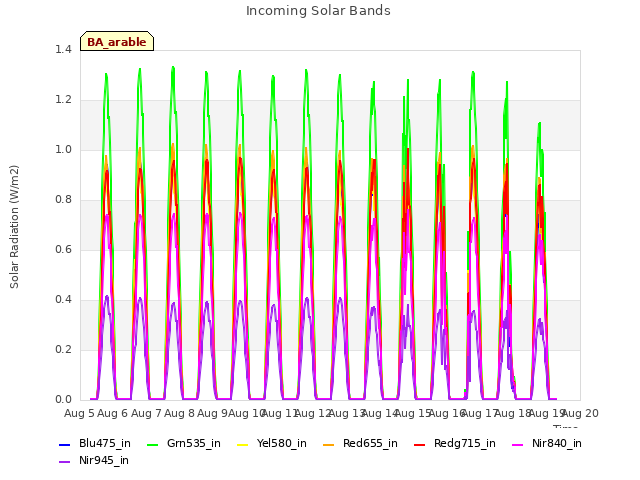Image resolution: width=640 pixels, height=480 pixels.
Task: Click the 1.4 y-axis tick label
Action: [63, 50]
